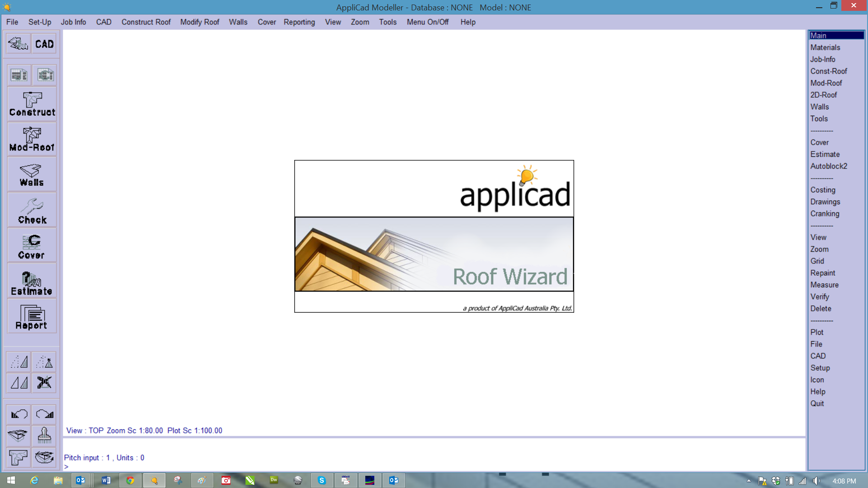
Task: Open Skype from the Windows taskbar
Action: (322, 480)
